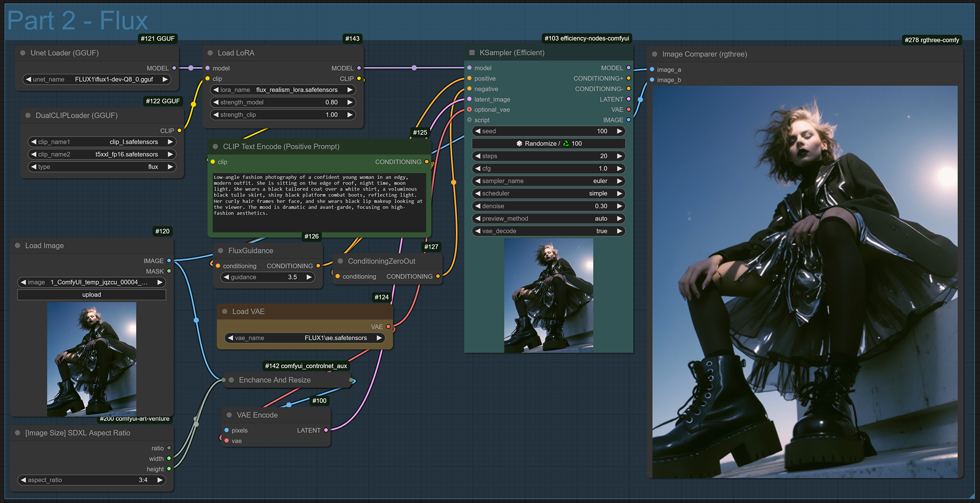Viewport: 980px width, 503px height.
Task: Click the Load Image preview thumbnail
Action: click(91, 359)
